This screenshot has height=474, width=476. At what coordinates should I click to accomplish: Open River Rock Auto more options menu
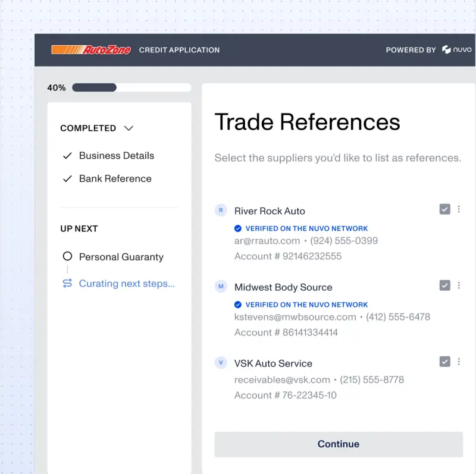(459, 209)
